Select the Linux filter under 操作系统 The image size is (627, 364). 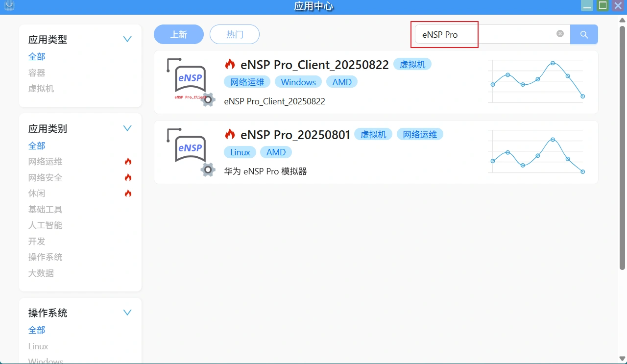pos(38,346)
